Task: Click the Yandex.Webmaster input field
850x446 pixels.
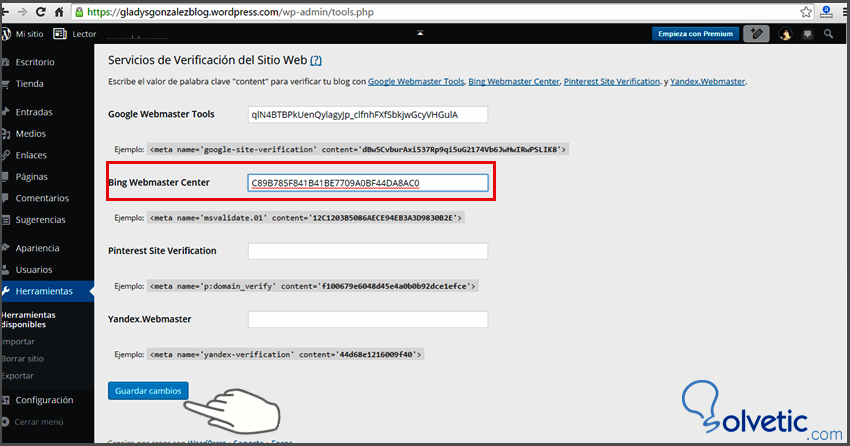Action: 368,319
